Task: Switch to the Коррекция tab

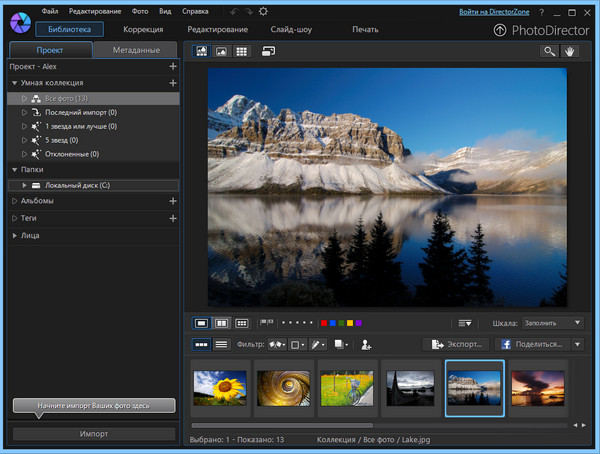Action: (143, 30)
